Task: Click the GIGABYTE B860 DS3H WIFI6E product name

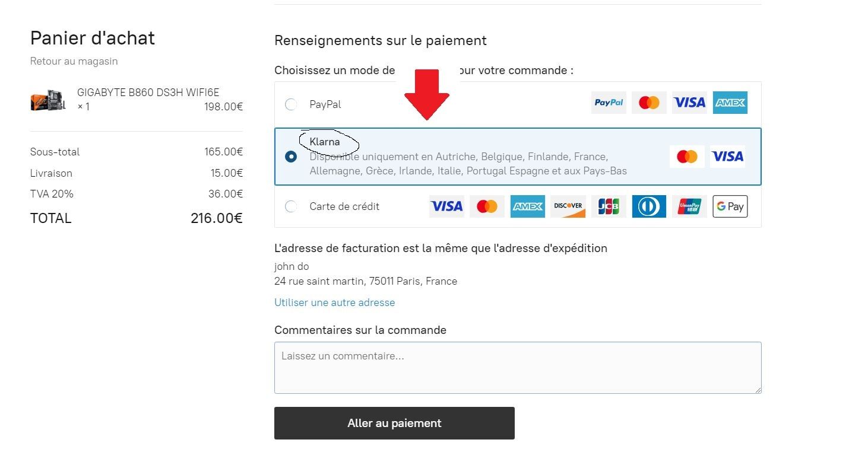Action: click(x=148, y=93)
